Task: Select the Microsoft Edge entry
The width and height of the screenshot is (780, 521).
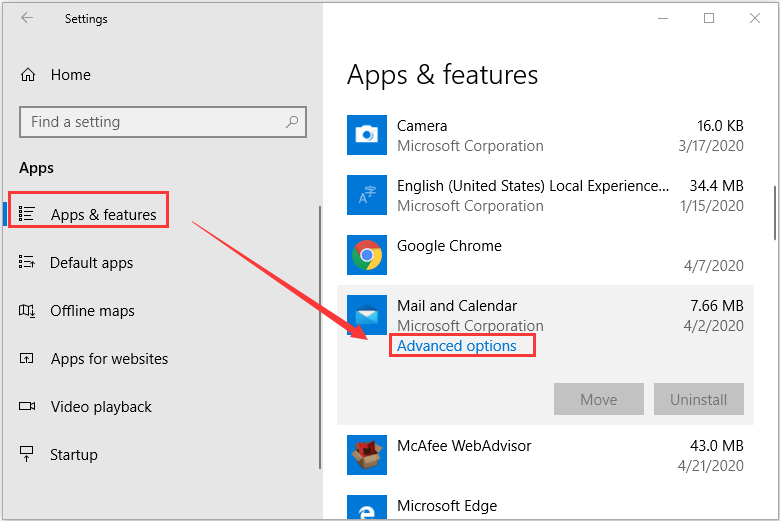Action: click(447, 506)
